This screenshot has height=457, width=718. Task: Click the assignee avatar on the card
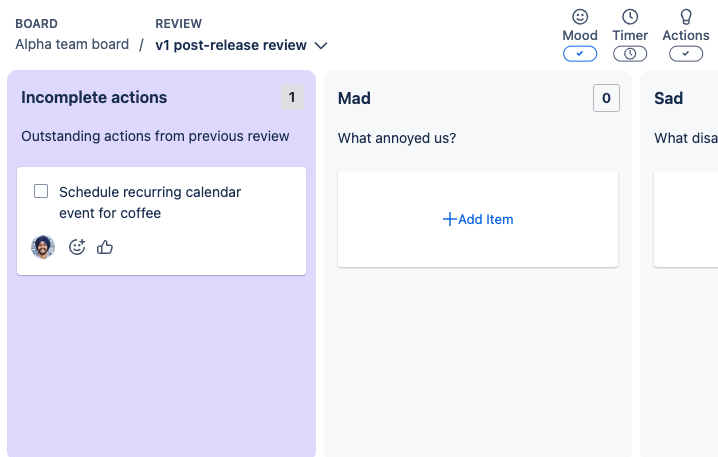pyautogui.click(x=43, y=247)
